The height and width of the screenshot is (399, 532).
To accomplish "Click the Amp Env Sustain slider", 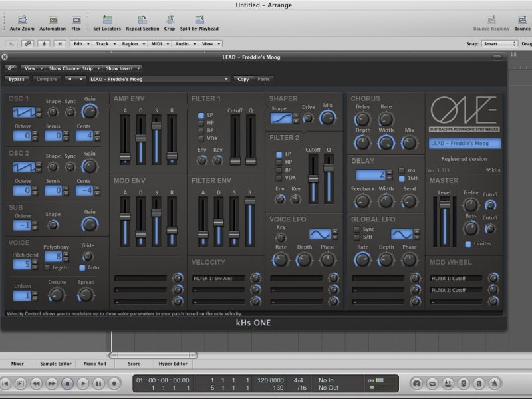I will click(156, 140).
